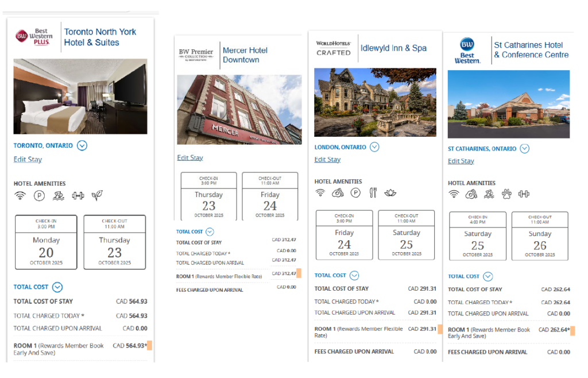
Task: Click the Hotel Amenities heading for Toronto hotel
Action: (40, 184)
